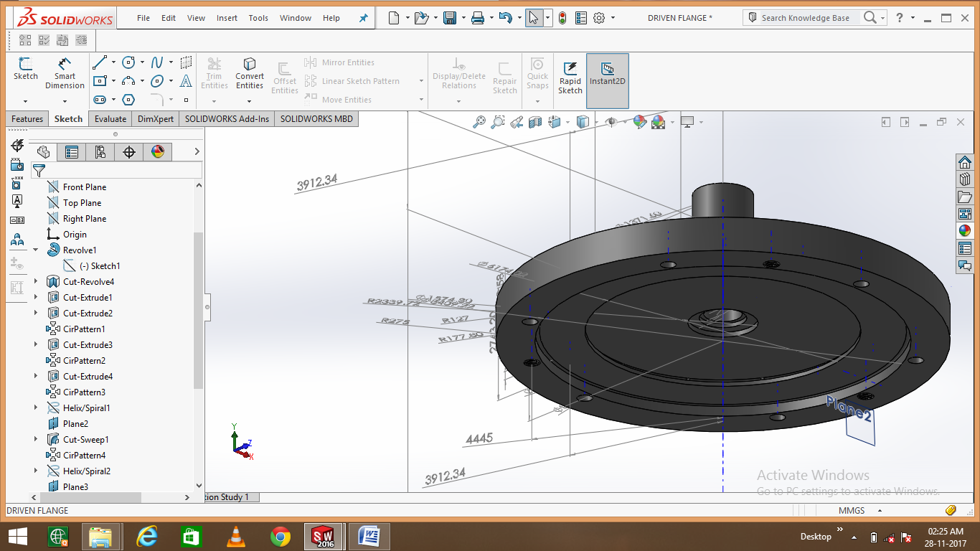
Task: Open the Hide/Show Items eye toggle
Action: (x=612, y=122)
